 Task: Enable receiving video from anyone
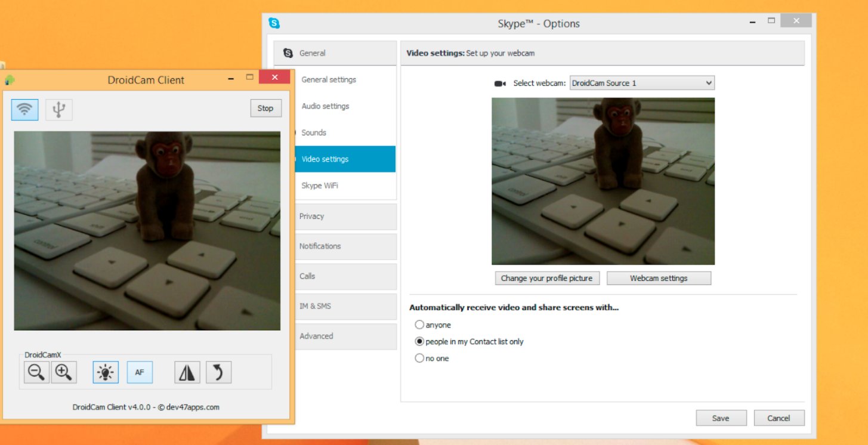(420, 325)
